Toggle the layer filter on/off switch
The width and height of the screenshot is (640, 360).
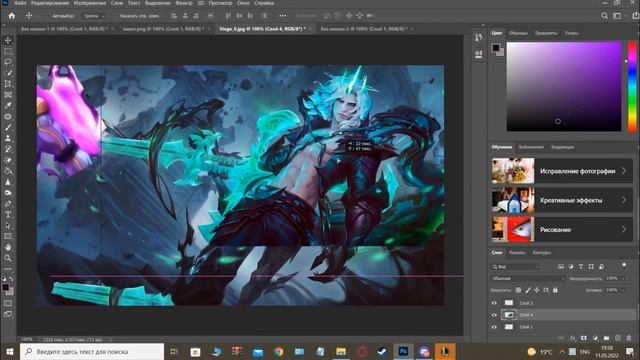pyautogui.click(x=624, y=265)
